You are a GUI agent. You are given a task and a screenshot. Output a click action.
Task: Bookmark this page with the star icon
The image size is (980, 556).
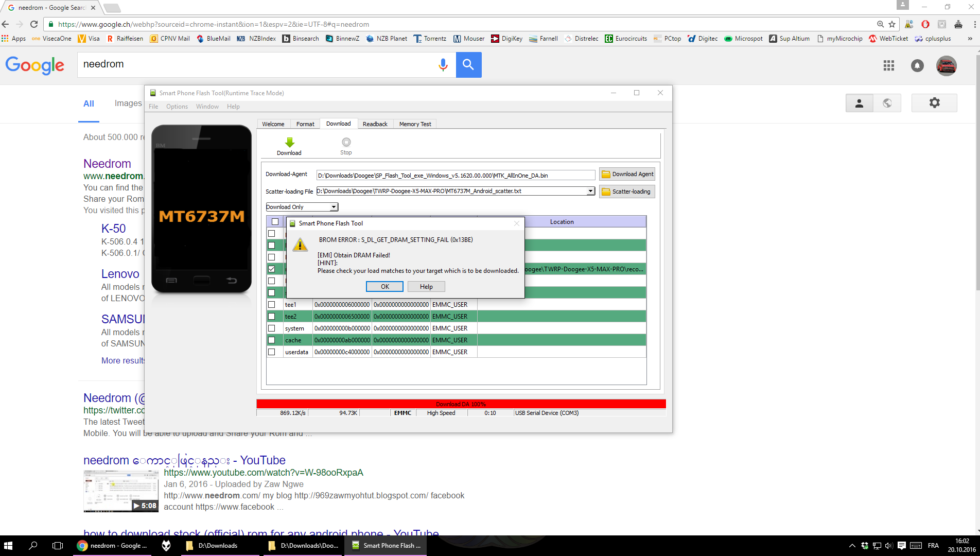click(x=892, y=24)
